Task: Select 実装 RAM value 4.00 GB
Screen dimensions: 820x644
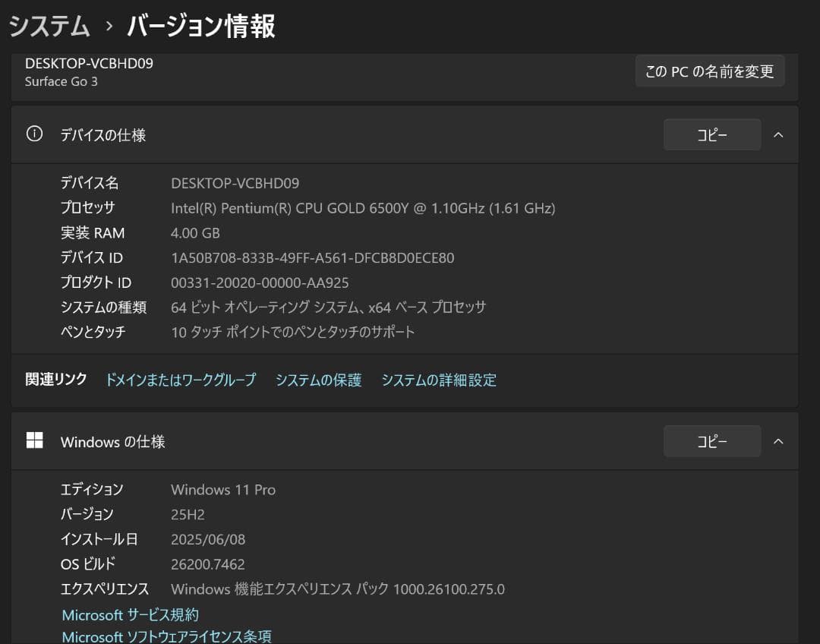Action: pyautogui.click(x=195, y=233)
